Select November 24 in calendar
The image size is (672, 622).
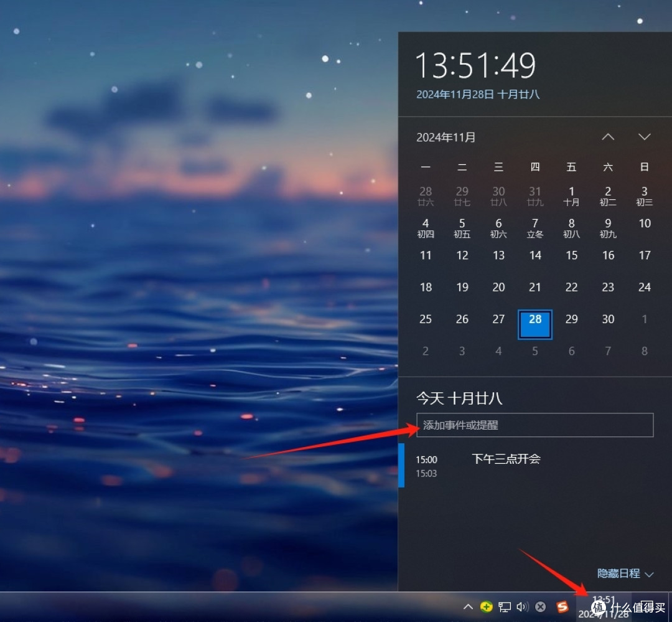click(x=645, y=288)
